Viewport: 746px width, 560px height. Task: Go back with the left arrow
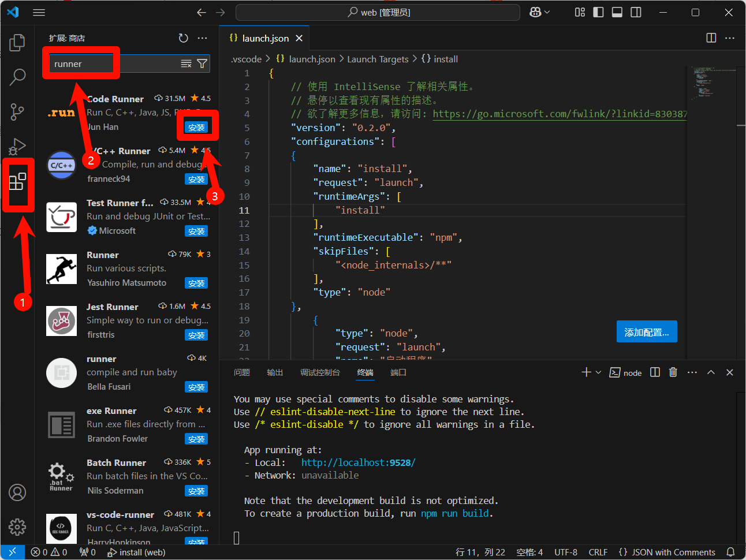[201, 12]
